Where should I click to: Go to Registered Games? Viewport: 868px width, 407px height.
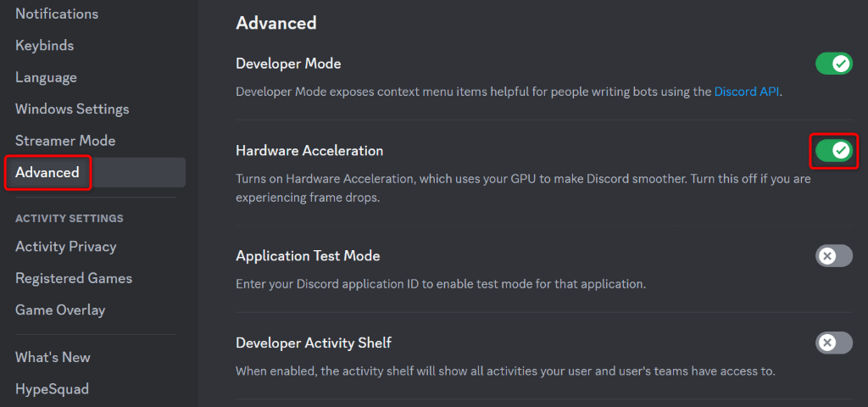[74, 278]
